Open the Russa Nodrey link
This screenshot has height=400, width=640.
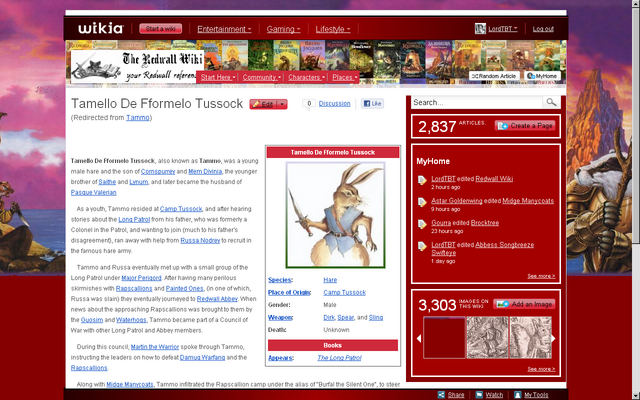(200, 240)
